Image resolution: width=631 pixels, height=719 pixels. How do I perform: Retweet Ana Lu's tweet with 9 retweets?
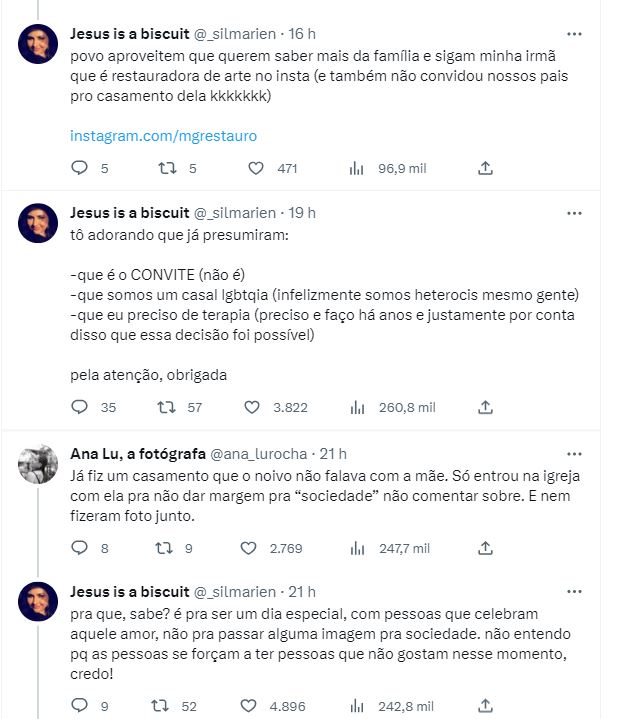pos(168,548)
